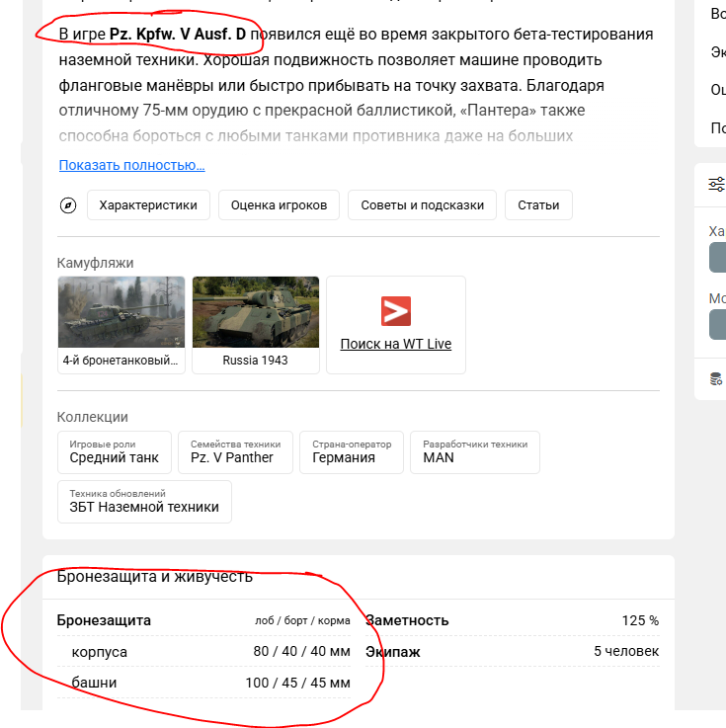Image resolution: width=726 pixels, height=728 pixels.
Task: Select the 4-й бронетанковый camouflage thumbnail
Action: tap(121, 325)
